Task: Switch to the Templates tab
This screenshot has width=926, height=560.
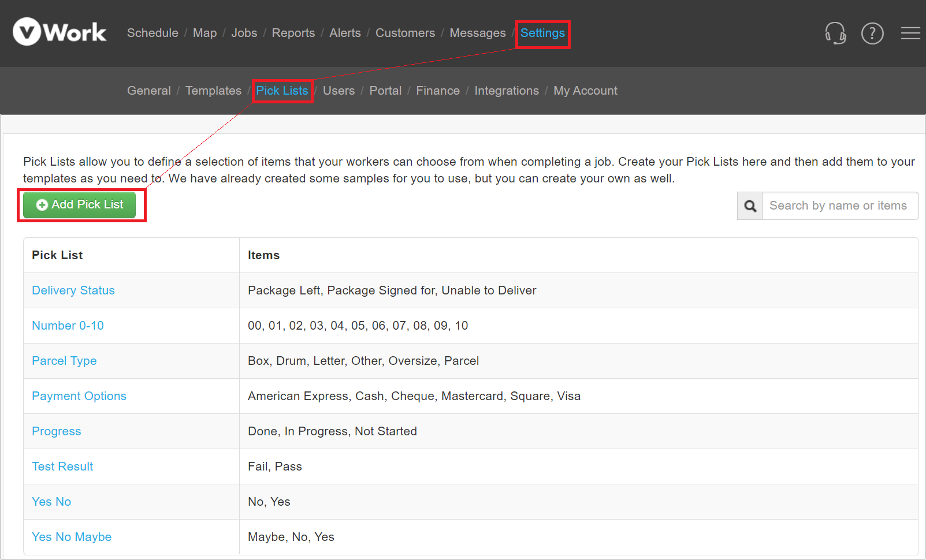Action: [213, 91]
